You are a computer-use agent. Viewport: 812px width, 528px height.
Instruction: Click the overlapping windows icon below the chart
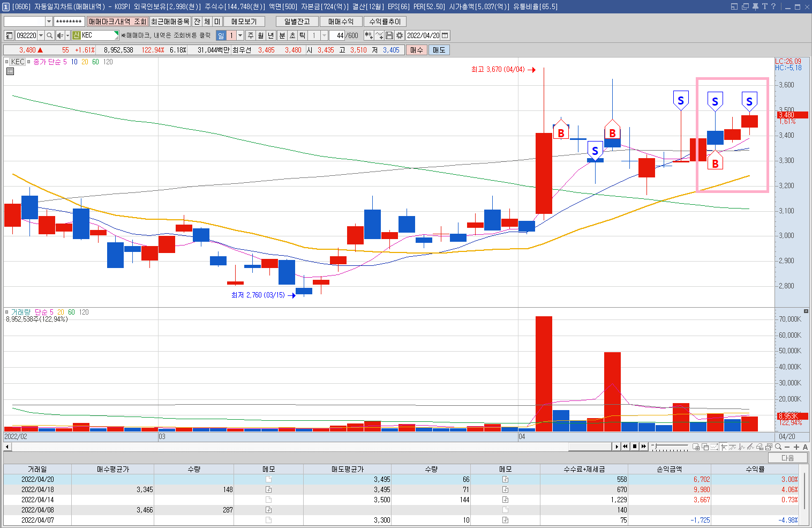[x=705, y=447]
